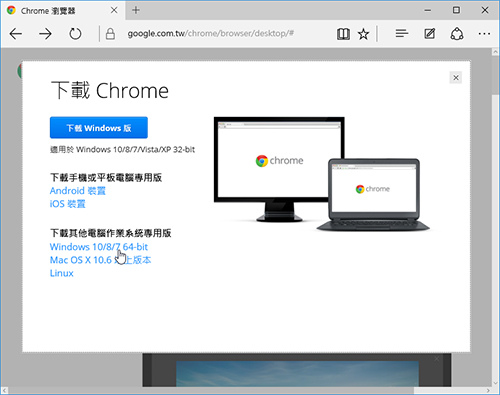Viewport: 500px width, 395px height.
Task: Open the iOS 裝置 link
Action: click(68, 204)
